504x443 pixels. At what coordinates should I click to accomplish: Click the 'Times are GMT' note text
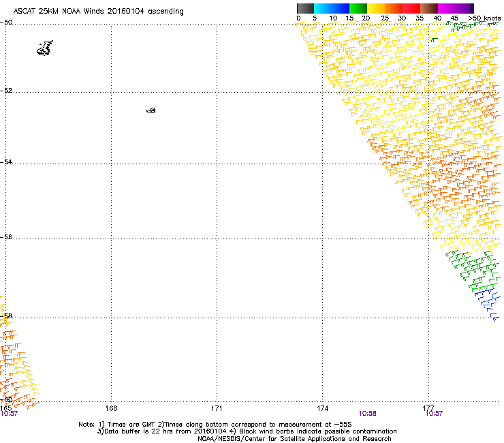point(131,425)
